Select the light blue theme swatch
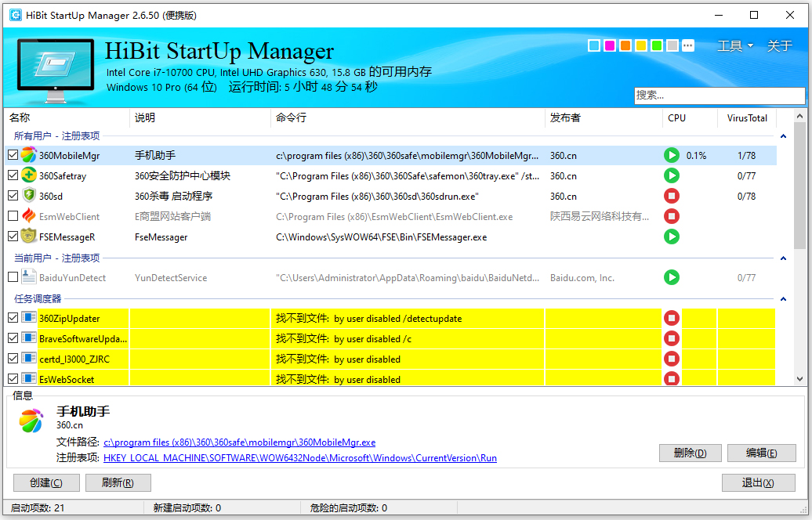Viewport: 812px width, 520px height. point(594,45)
